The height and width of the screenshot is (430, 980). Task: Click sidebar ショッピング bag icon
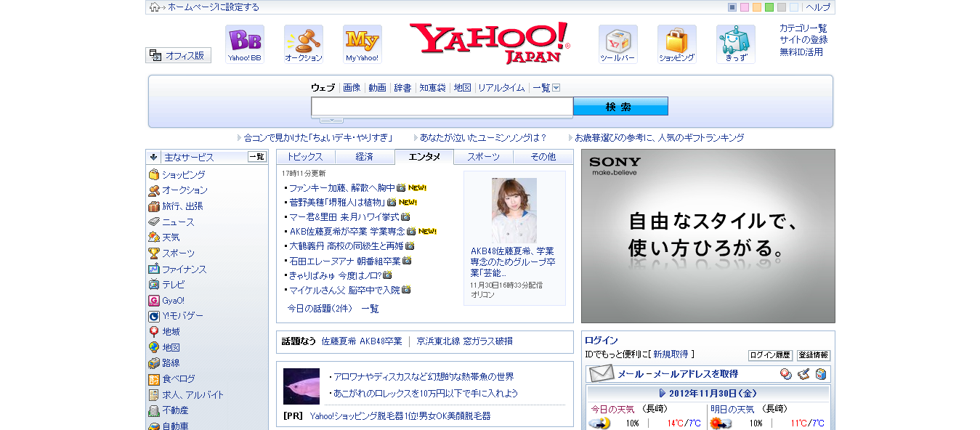[x=154, y=175]
